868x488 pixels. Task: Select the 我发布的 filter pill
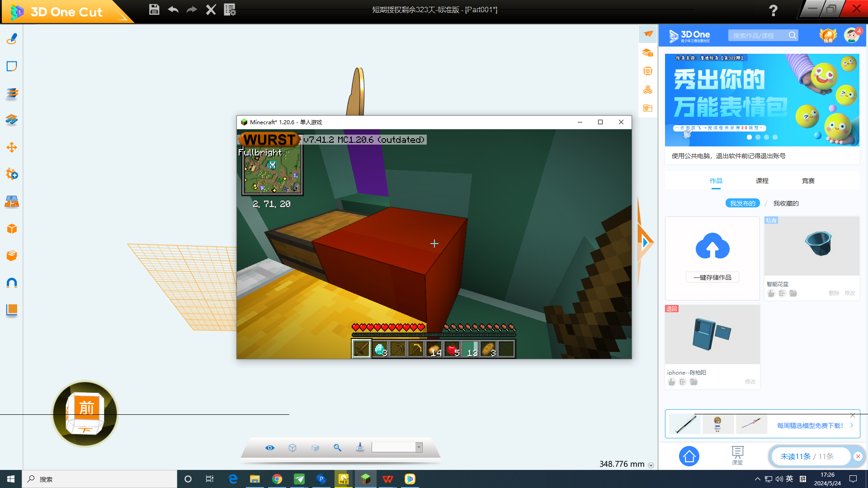tap(742, 203)
